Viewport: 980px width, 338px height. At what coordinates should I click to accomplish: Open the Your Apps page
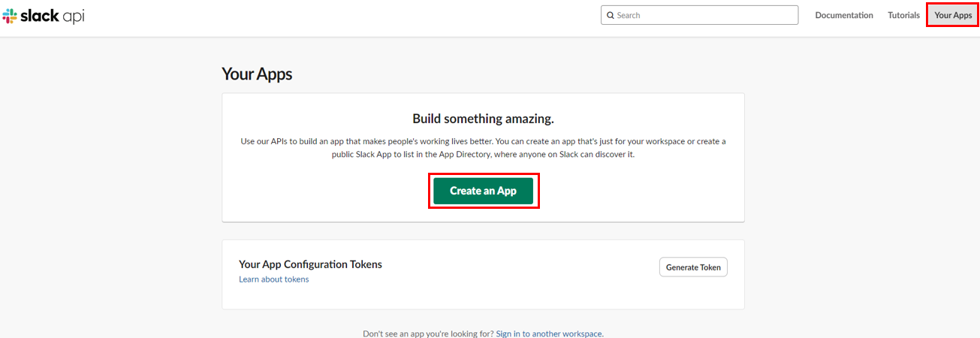[953, 15]
